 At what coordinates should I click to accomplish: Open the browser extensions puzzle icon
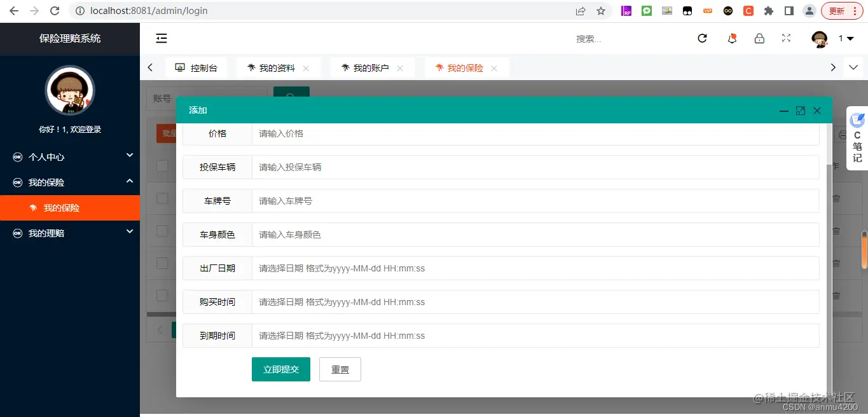click(769, 11)
